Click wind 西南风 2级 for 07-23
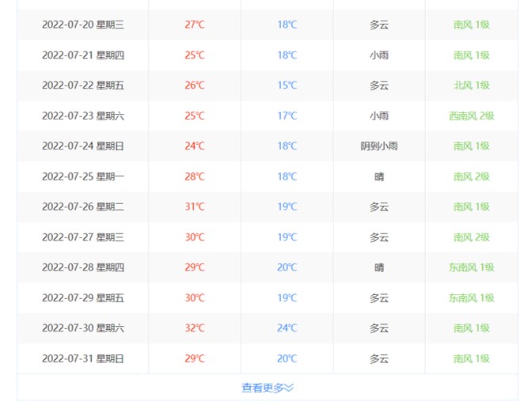 click(x=472, y=116)
